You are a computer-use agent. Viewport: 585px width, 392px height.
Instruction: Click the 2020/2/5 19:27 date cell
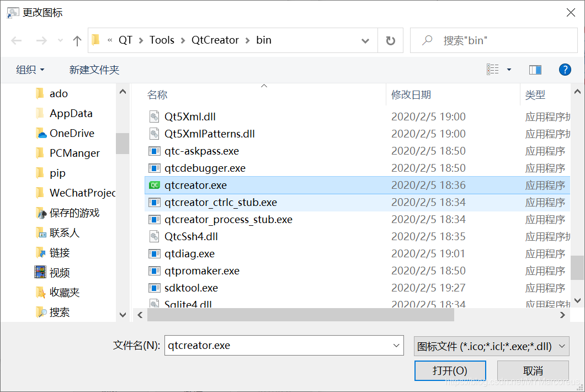[428, 288]
